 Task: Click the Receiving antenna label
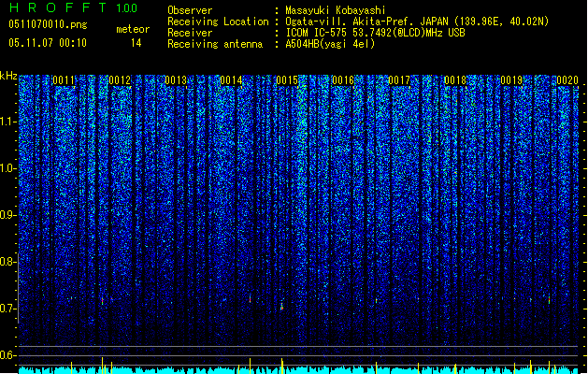coord(215,44)
